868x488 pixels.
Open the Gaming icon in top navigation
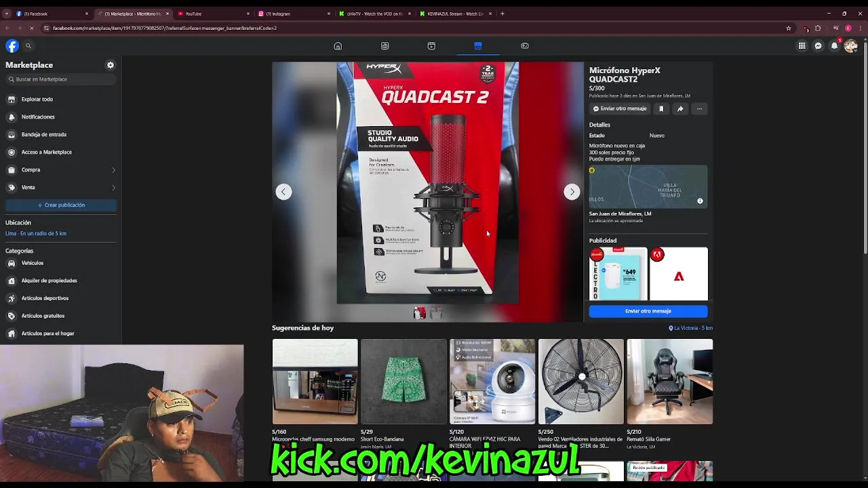click(x=525, y=45)
